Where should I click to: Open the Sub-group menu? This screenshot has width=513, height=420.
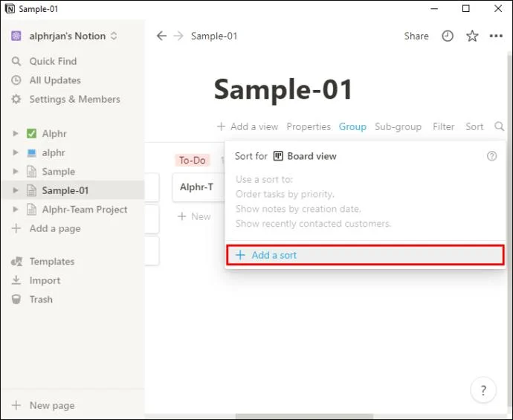tap(398, 126)
